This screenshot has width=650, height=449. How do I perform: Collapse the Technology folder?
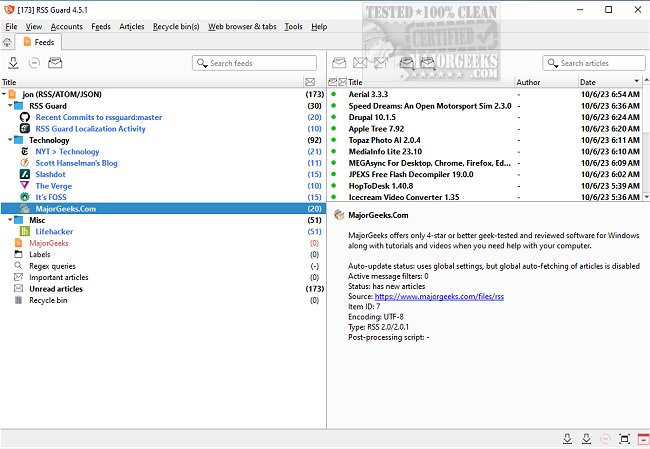click(10, 140)
